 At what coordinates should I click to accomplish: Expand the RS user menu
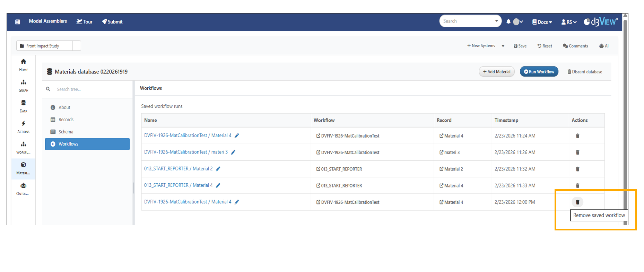(569, 22)
